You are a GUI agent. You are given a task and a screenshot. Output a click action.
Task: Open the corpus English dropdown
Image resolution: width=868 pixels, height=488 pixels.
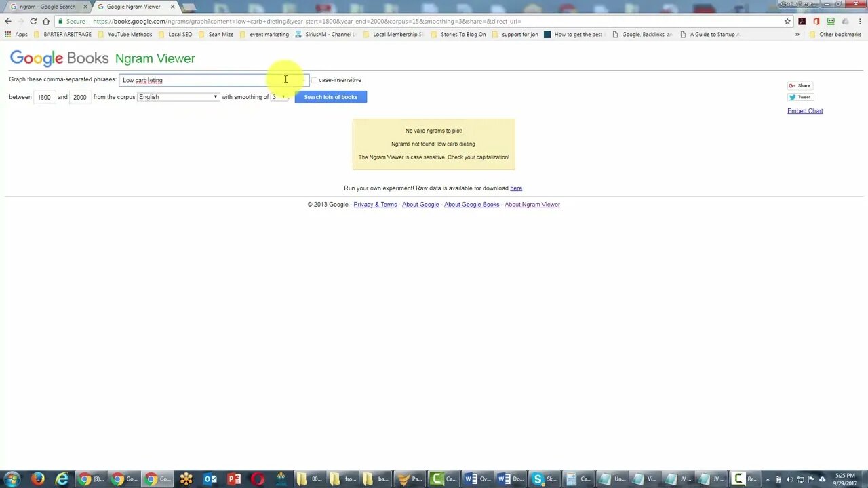coord(178,97)
